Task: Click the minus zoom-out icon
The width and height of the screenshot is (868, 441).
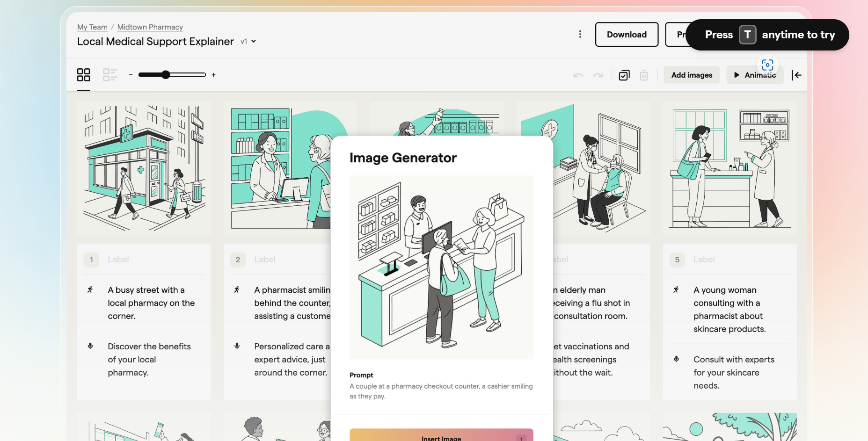Action: tap(131, 75)
